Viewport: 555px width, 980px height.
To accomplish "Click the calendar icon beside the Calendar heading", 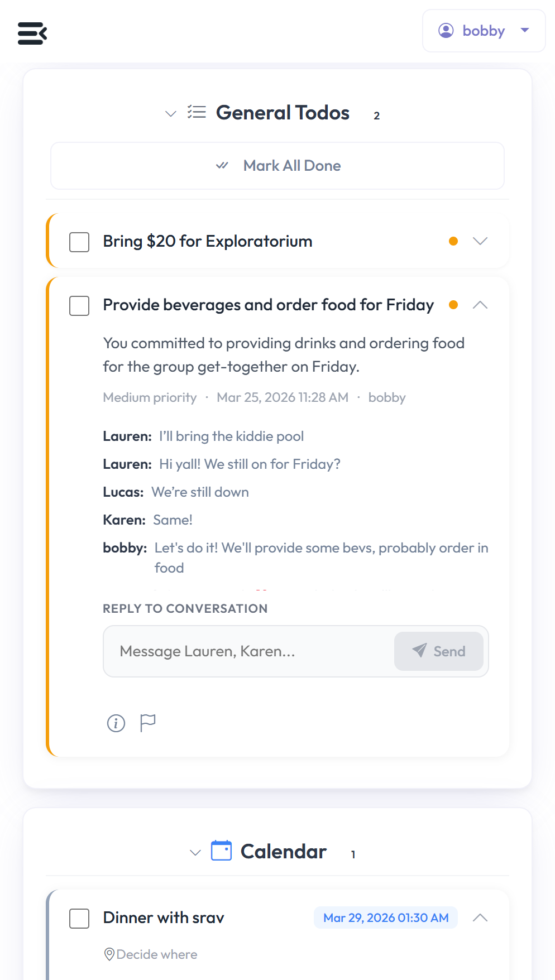I will point(221,851).
